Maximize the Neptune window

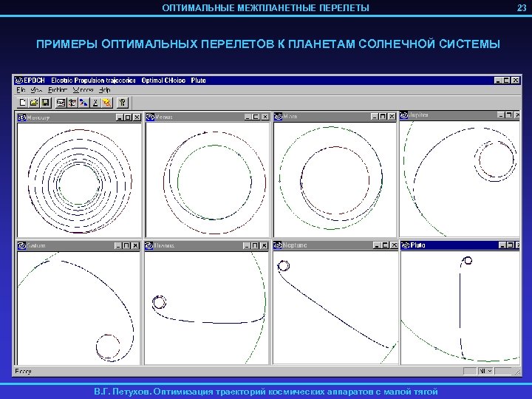click(385, 245)
